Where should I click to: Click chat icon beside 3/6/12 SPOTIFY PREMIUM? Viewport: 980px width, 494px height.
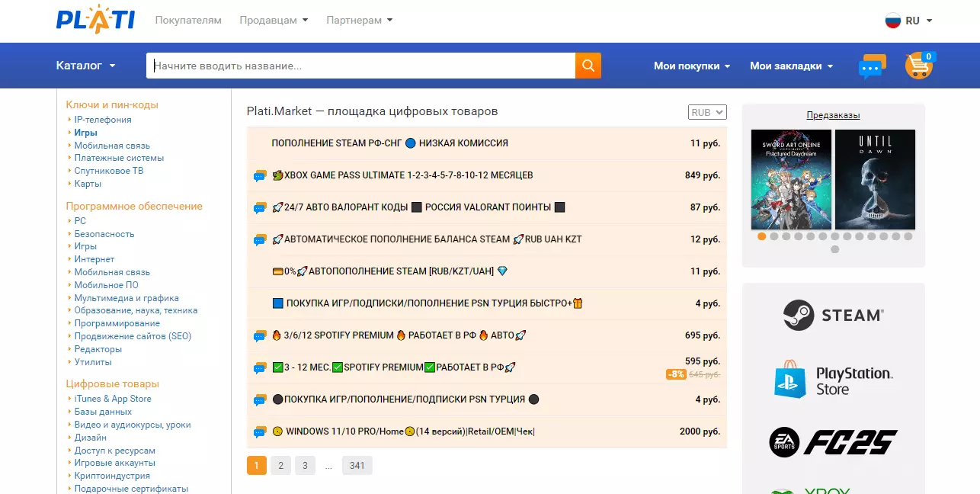click(x=260, y=336)
